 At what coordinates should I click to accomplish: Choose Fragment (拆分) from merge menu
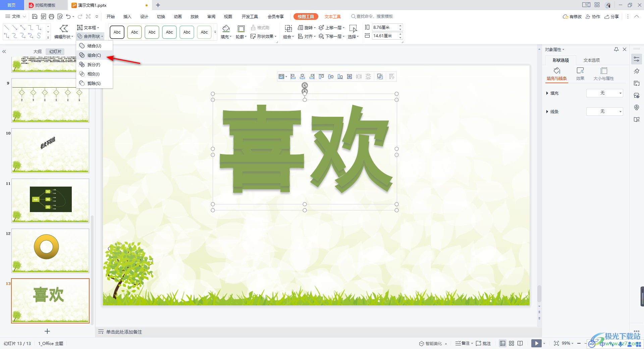pyautogui.click(x=94, y=65)
